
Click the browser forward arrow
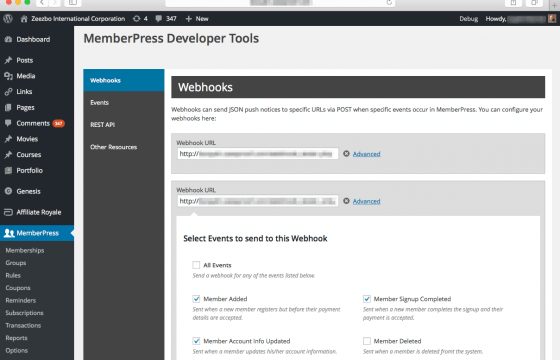pyautogui.click(x=54, y=2)
